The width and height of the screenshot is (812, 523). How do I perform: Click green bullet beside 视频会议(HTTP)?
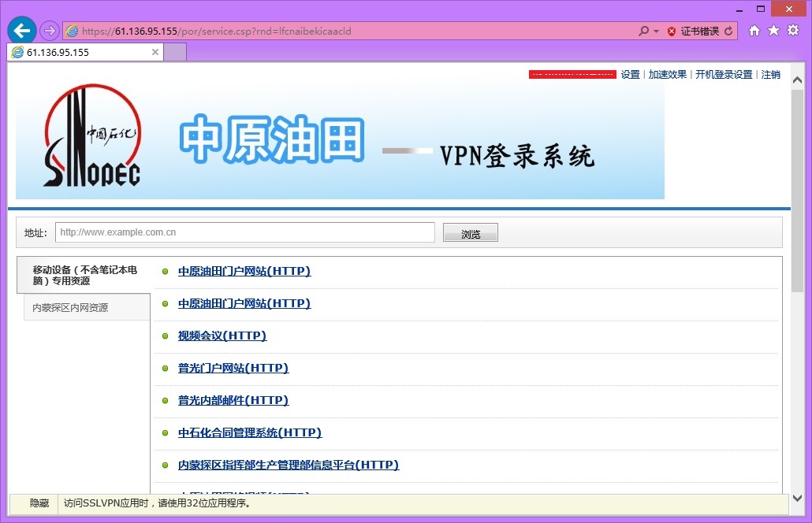tap(166, 336)
